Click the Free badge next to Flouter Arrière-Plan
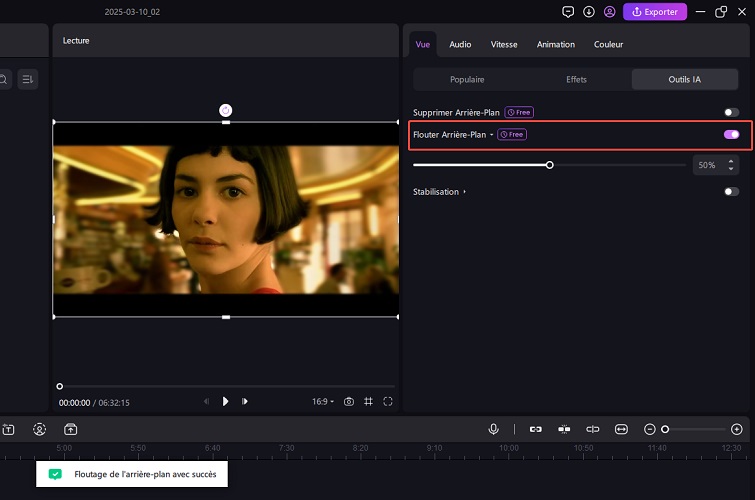Image resolution: width=755 pixels, height=500 pixels. click(512, 134)
